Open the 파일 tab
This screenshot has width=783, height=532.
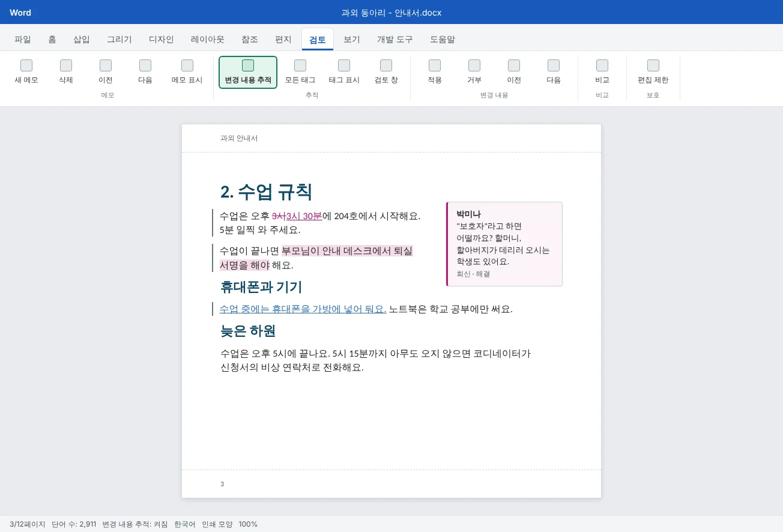point(23,40)
